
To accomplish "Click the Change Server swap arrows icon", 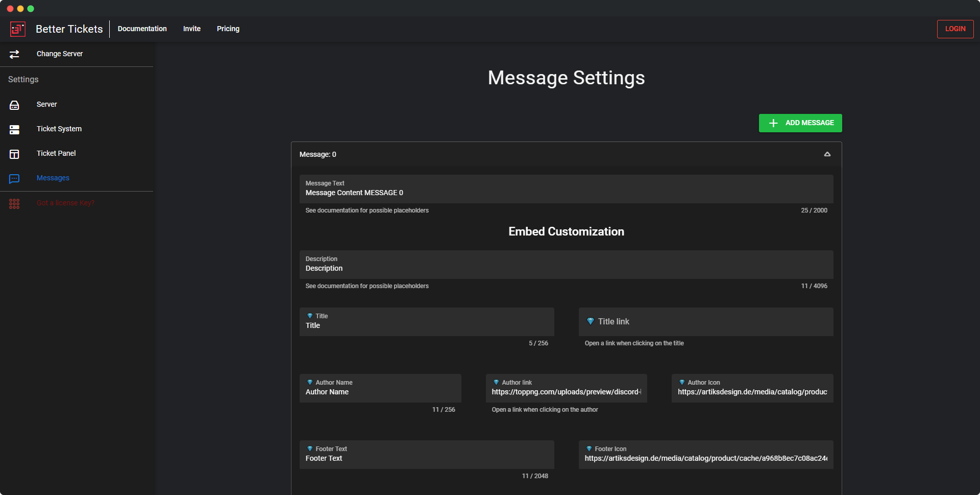I will pos(14,54).
